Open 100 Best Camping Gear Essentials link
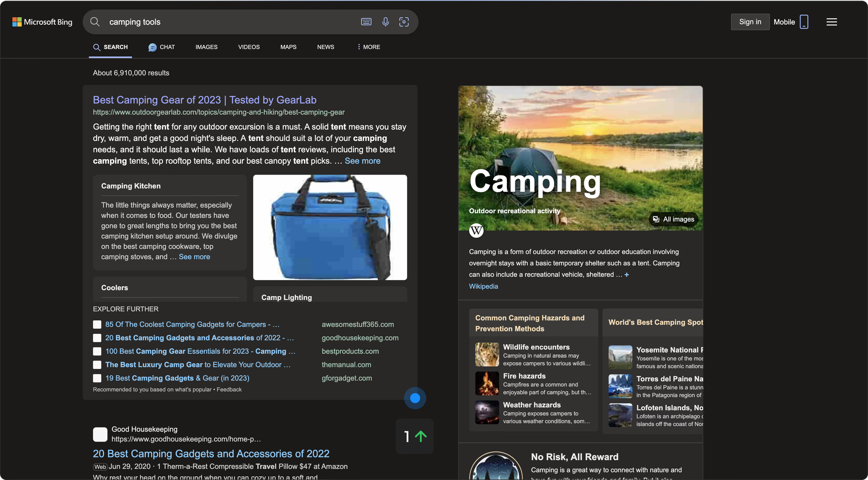Image resolution: width=868 pixels, height=480 pixels. coord(200,351)
